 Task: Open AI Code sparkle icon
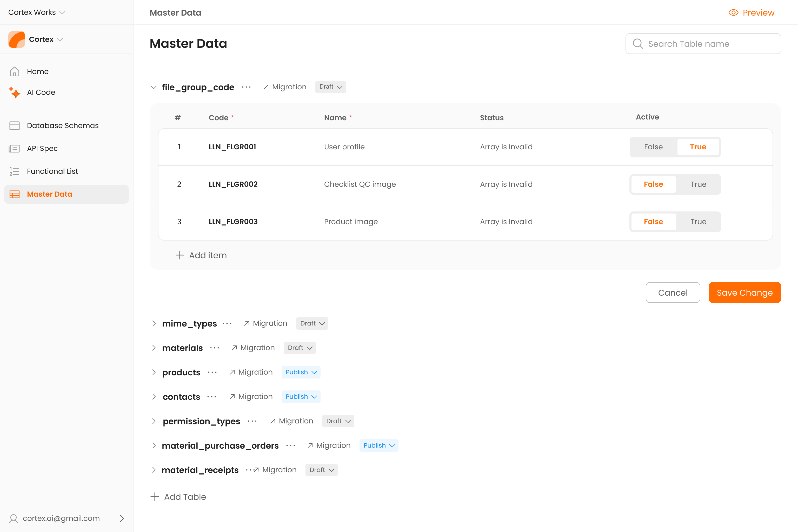pyautogui.click(x=14, y=92)
